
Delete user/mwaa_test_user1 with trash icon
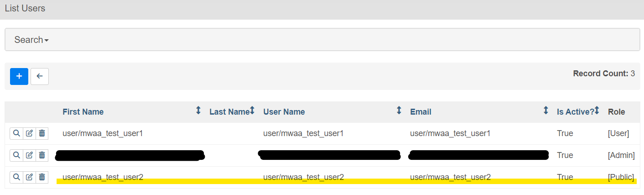tap(42, 133)
